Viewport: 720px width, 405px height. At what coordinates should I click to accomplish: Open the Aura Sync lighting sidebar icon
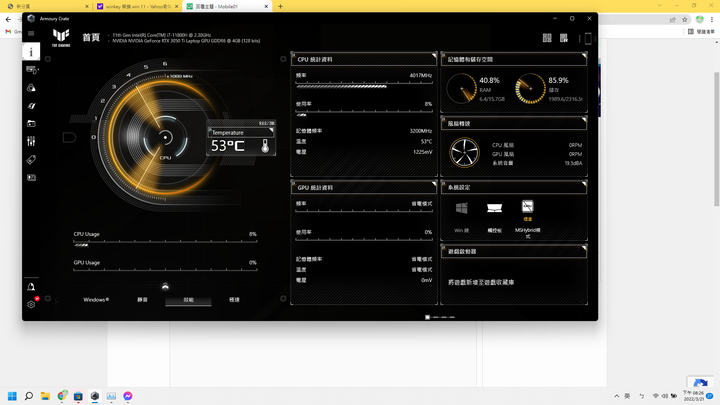point(31,88)
